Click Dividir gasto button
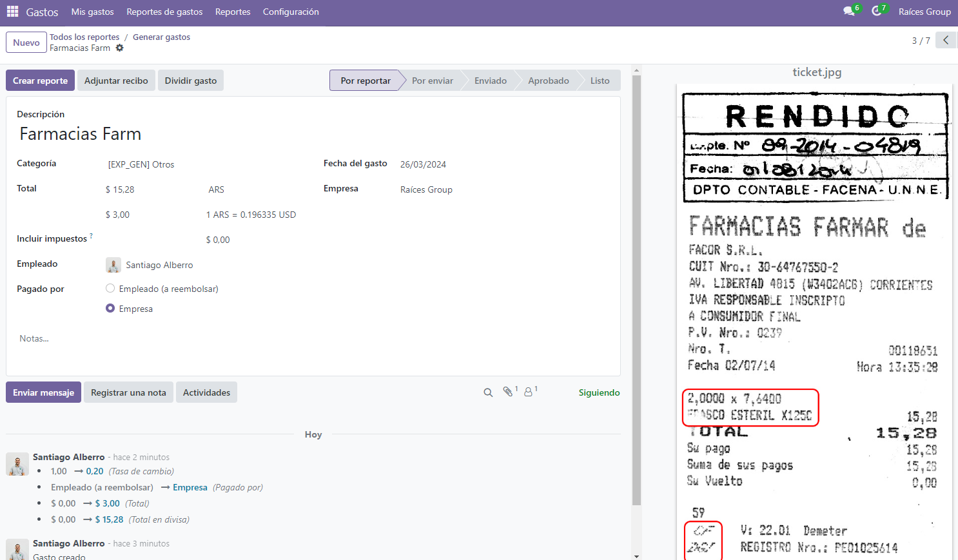Viewport: 958px width, 560px height. point(191,81)
